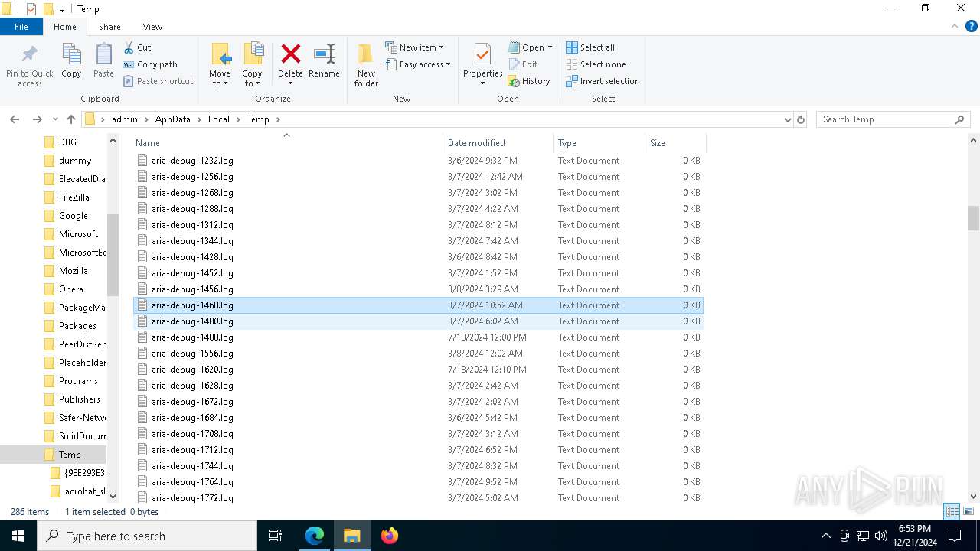Open the Move to folder menu

tap(220, 65)
